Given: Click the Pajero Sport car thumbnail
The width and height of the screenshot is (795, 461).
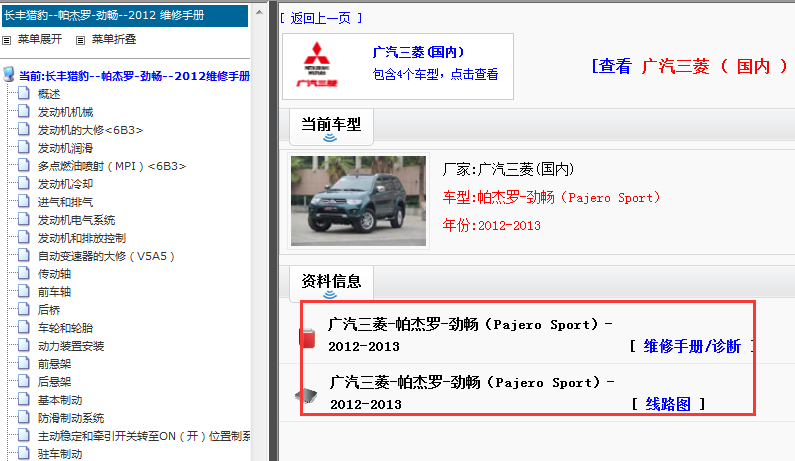Looking at the screenshot, I should tap(358, 201).
